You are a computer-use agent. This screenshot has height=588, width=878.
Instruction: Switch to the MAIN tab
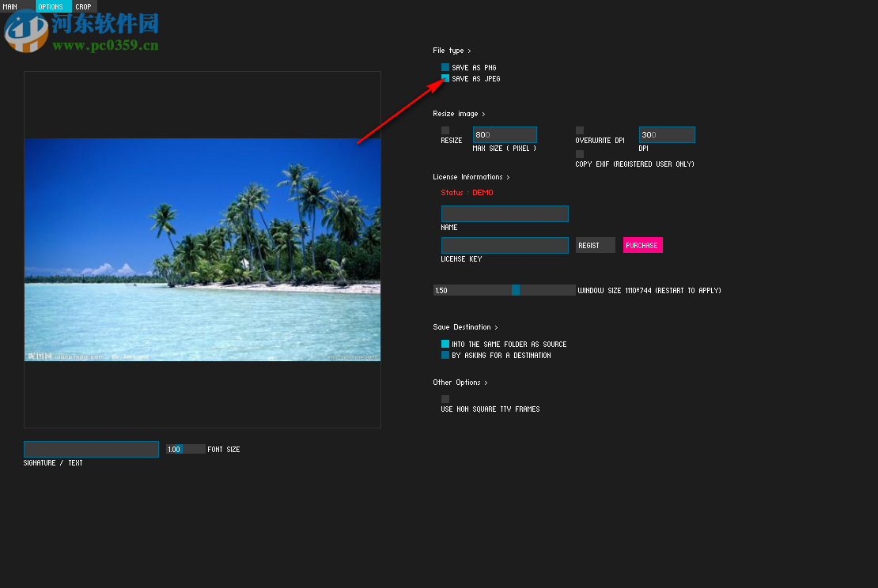coord(17,6)
